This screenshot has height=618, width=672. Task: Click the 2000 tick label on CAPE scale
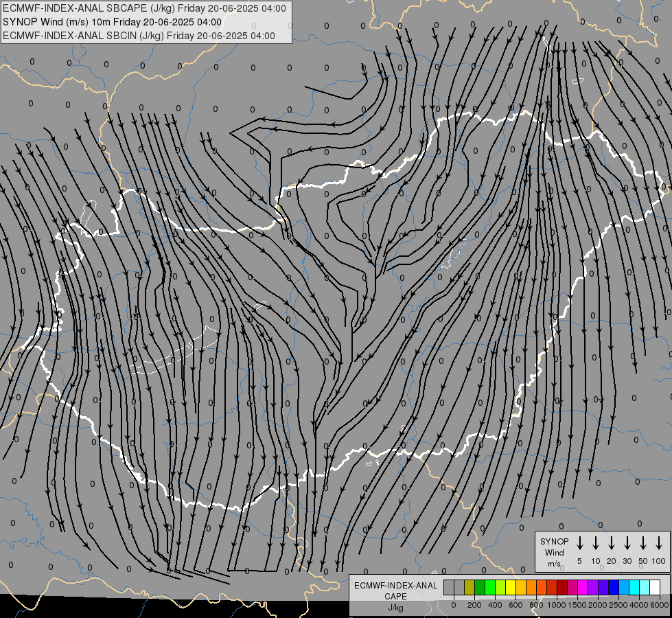[598, 605]
